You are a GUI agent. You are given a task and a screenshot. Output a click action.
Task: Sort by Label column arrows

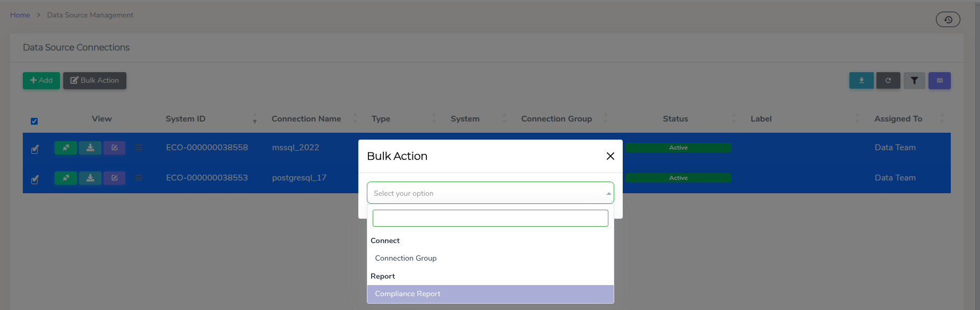(x=857, y=118)
